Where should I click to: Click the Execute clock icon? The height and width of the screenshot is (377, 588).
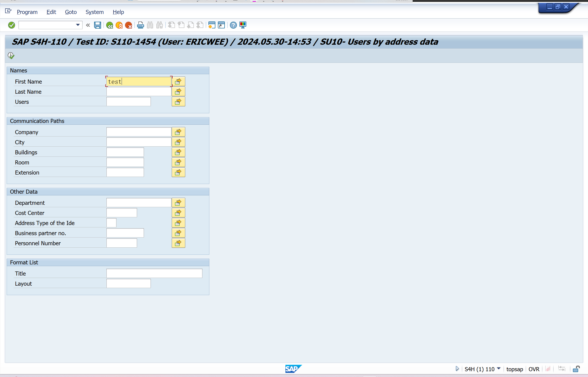[x=11, y=56]
